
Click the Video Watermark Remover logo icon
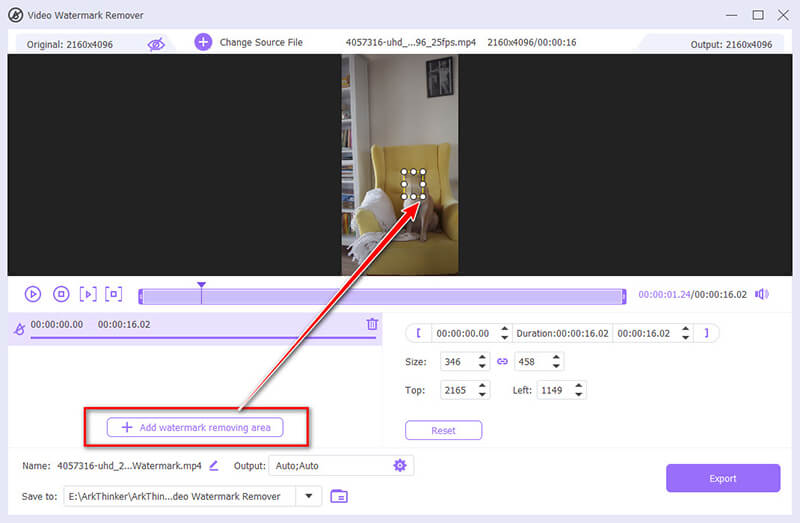(x=15, y=15)
